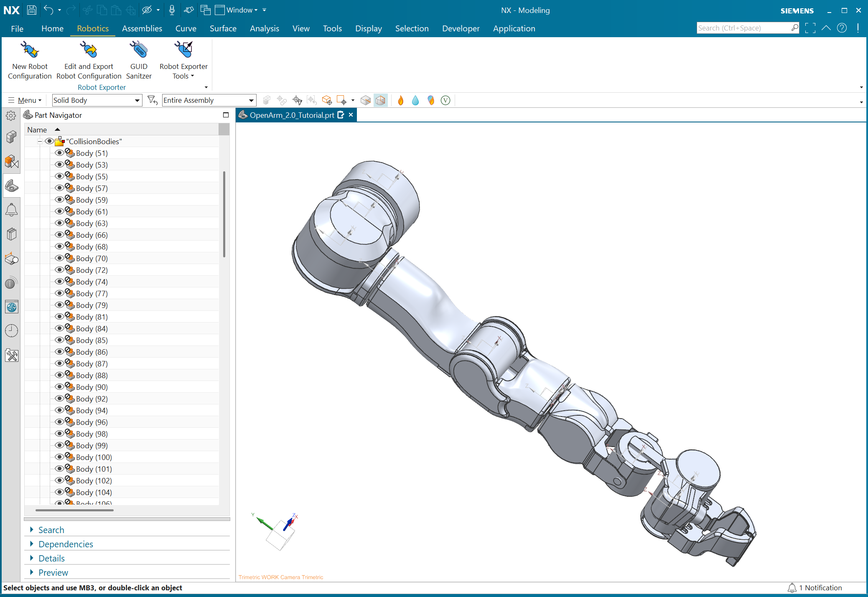The image size is (868, 597).
Task: Click the highlighted wireframe cube display icon
Action: click(380, 100)
